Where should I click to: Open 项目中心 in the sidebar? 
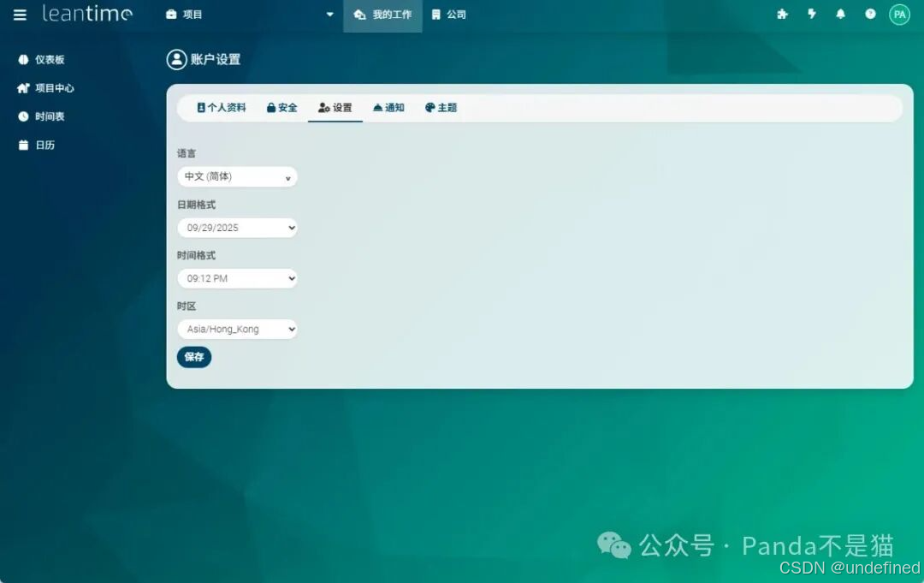click(x=46, y=88)
